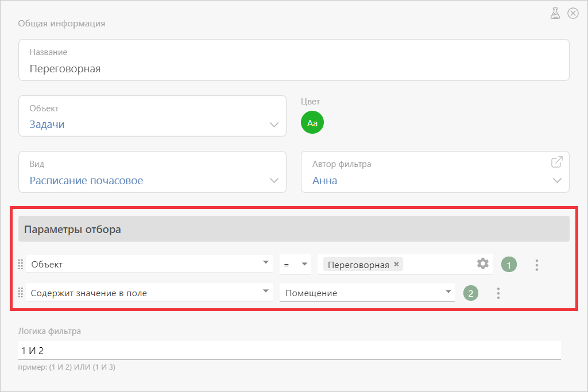Click the flask icon at top right

[x=555, y=13]
